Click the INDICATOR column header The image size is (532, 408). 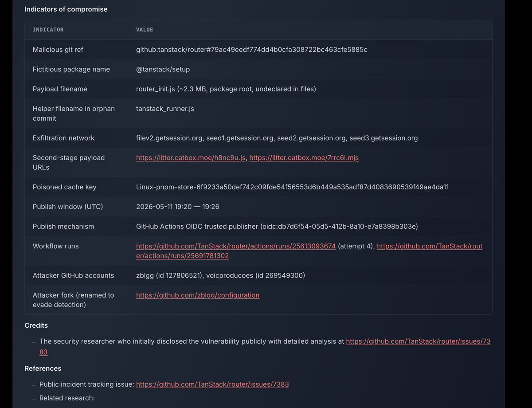point(48,30)
